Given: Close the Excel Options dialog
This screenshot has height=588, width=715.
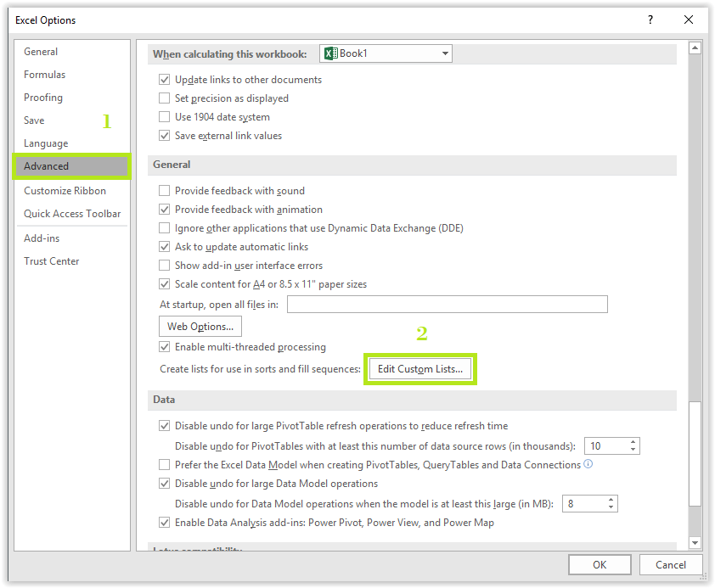Looking at the screenshot, I should click(x=689, y=20).
